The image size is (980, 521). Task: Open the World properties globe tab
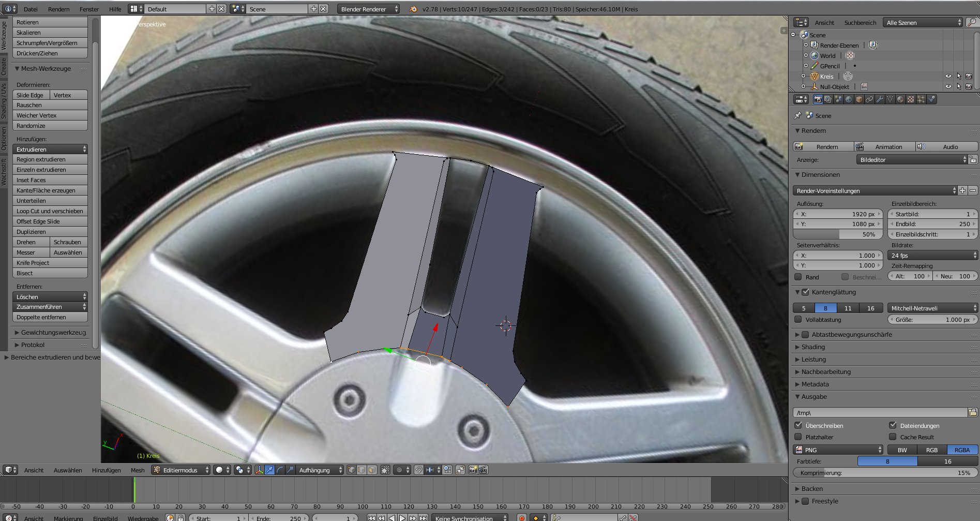pos(849,99)
